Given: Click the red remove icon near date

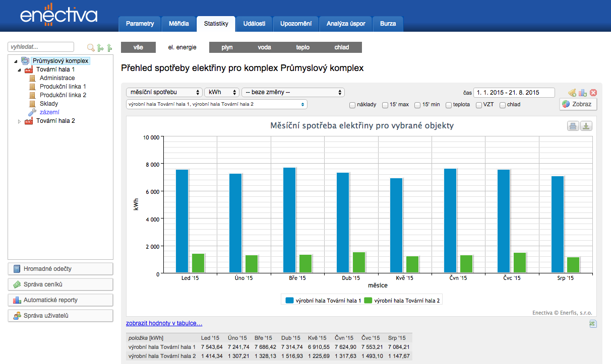Looking at the screenshot, I should (x=593, y=93).
